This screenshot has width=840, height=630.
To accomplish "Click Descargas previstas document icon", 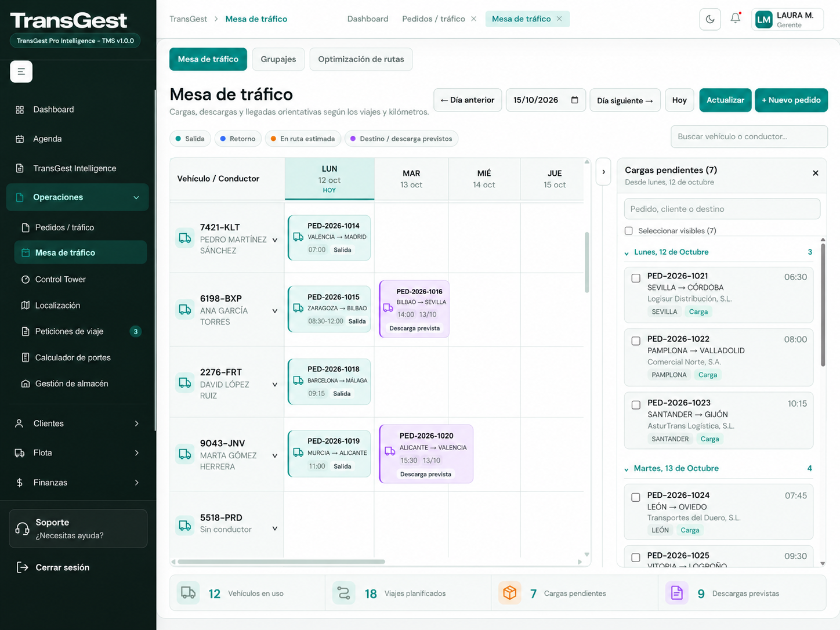I will coord(676,593).
